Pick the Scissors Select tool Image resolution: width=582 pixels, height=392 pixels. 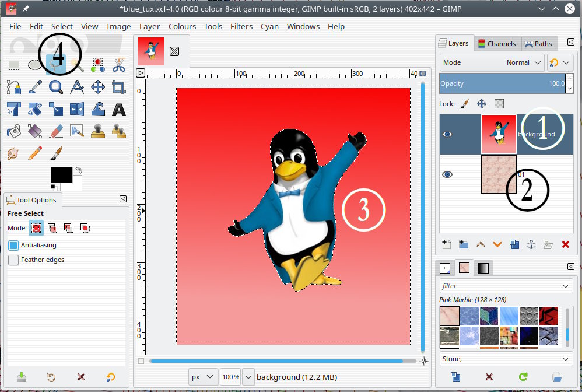[119, 65]
